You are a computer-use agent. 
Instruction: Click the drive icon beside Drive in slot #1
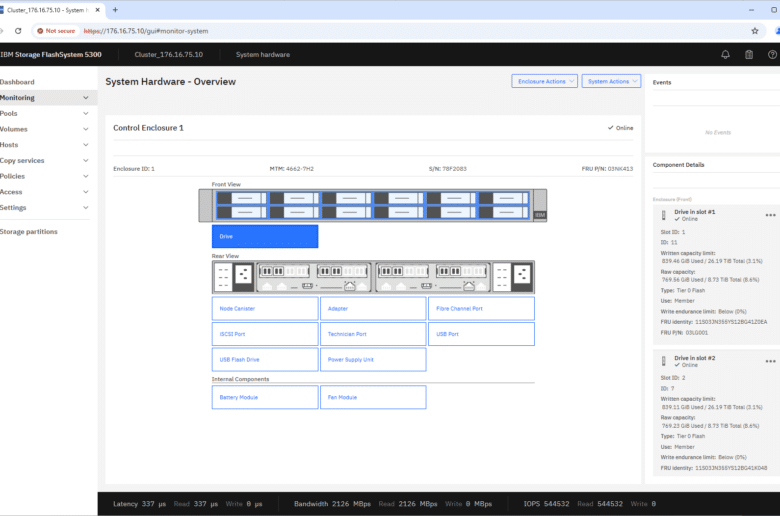point(663,215)
